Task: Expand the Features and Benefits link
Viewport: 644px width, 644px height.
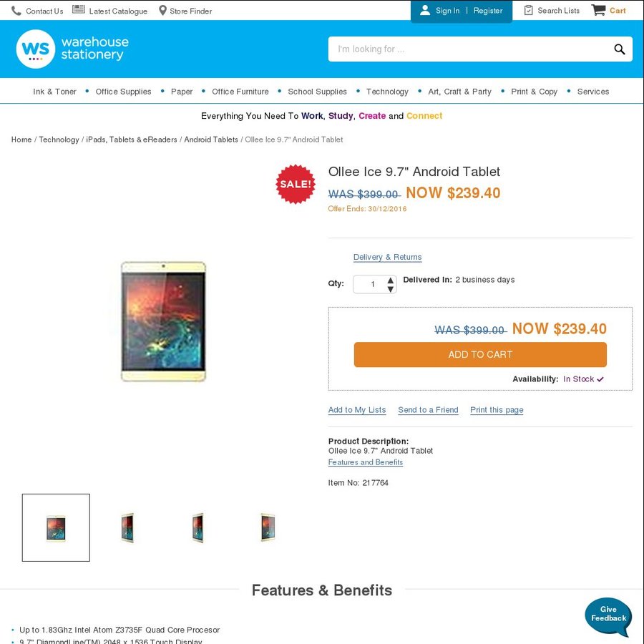Action: 366,462
